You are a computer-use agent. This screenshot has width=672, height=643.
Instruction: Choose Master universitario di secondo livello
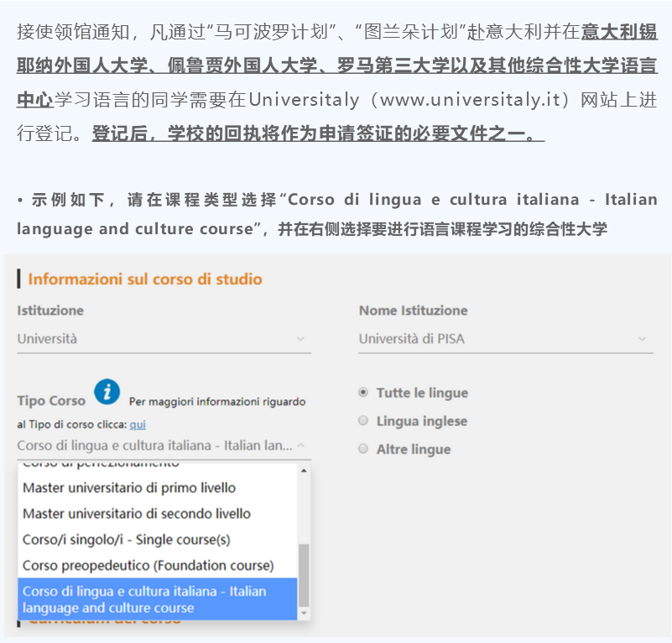pyautogui.click(x=137, y=514)
